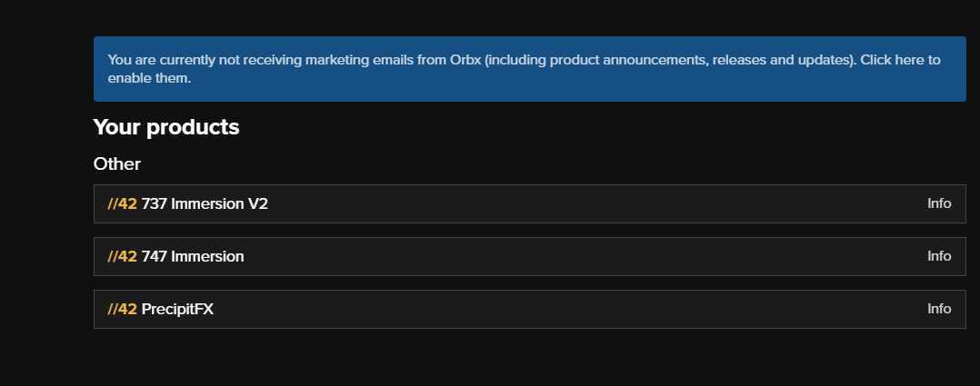Click the //42 logo beside 747 Immersion

click(x=122, y=256)
